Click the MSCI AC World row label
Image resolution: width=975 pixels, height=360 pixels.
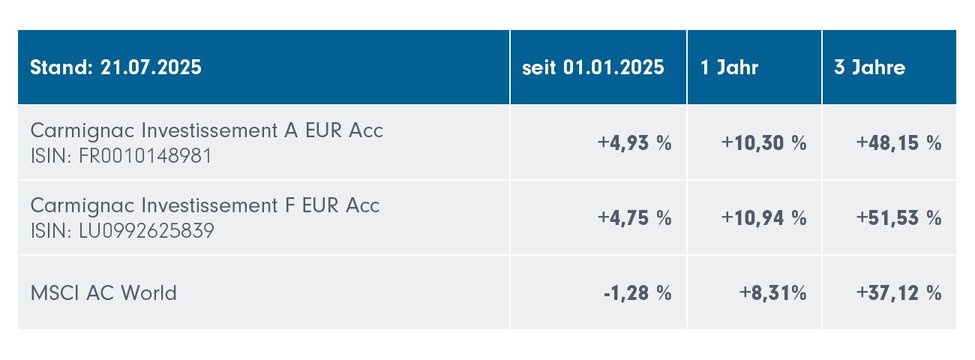pos(103,293)
